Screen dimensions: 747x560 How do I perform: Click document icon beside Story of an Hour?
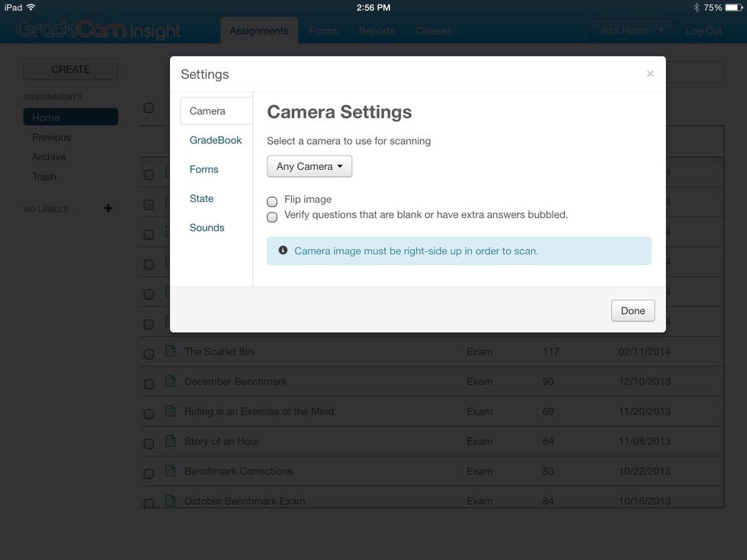170,441
